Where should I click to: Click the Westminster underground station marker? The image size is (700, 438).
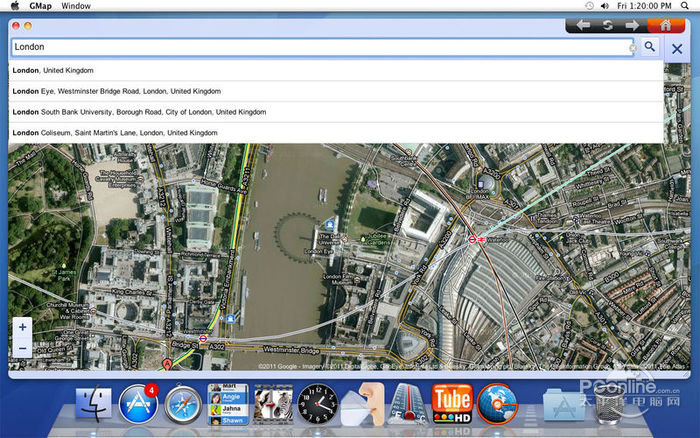click(x=203, y=338)
